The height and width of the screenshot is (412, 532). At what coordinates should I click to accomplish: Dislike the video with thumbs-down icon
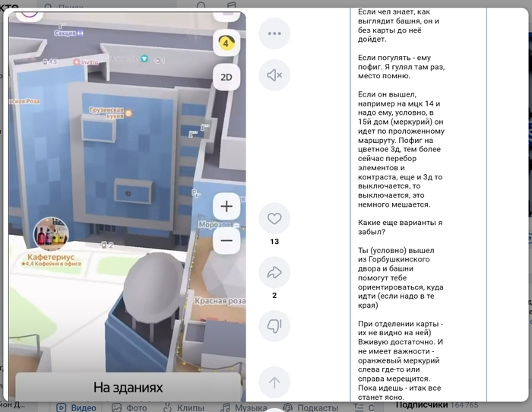(x=274, y=326)
